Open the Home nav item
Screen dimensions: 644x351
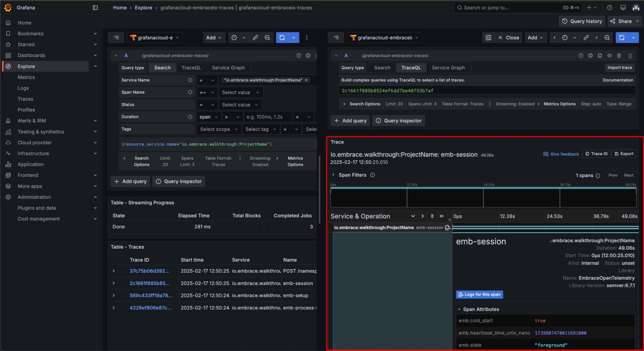coord(24,23)
